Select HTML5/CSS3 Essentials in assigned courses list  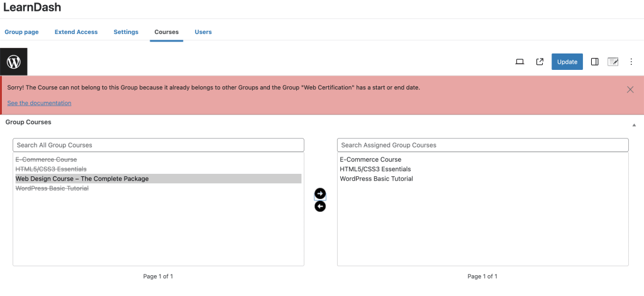[375, 169]
